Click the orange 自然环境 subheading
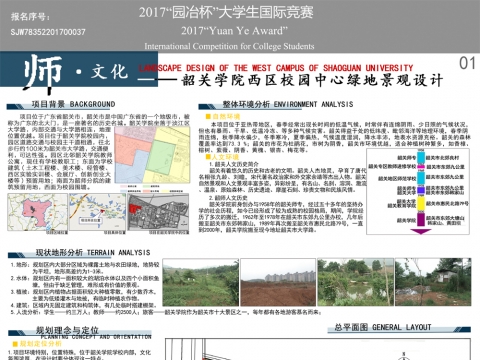The height and width of the screenshot is (360, 480). pyautogui.click(x=223, y=117)
